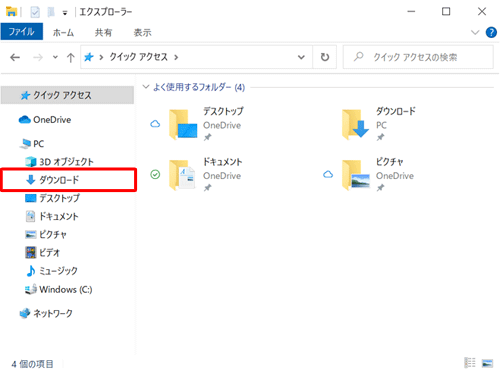Select PC in the navigation pane

click(x=32, y=144)
